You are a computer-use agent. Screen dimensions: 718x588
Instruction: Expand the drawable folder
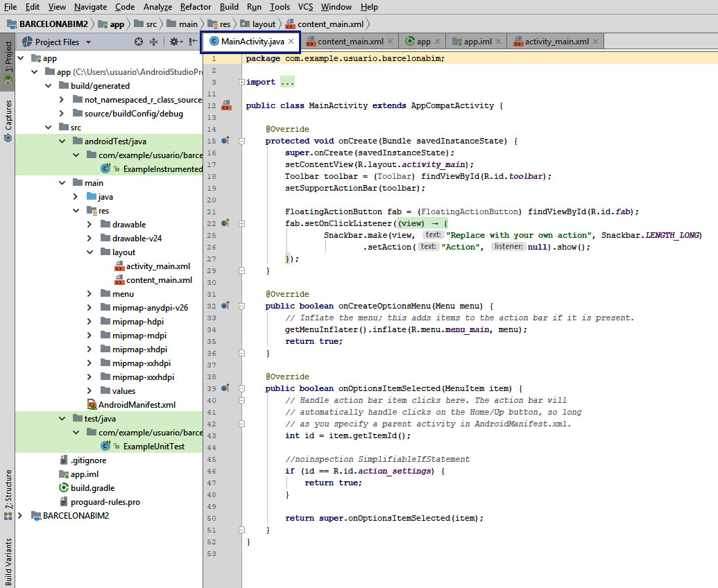click(89, 225)
